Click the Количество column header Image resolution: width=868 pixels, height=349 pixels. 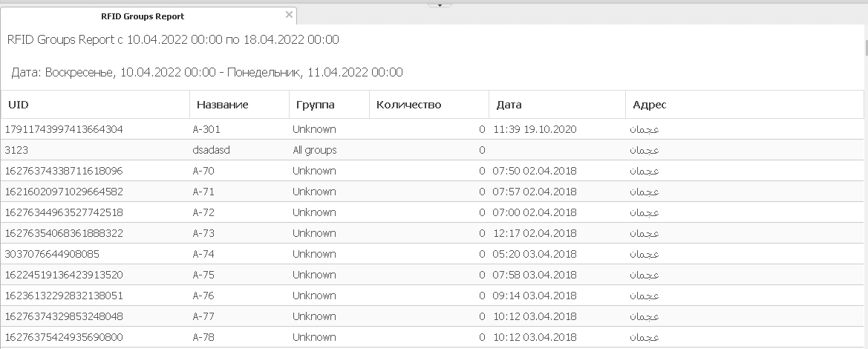tap(408, 105)
